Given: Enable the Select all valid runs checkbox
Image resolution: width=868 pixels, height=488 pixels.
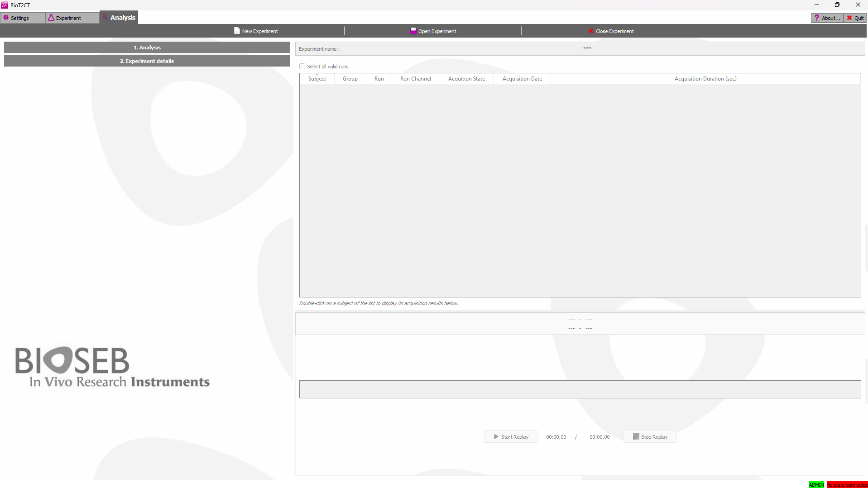Looking at the screenshot, I should (x=302, y=67).
